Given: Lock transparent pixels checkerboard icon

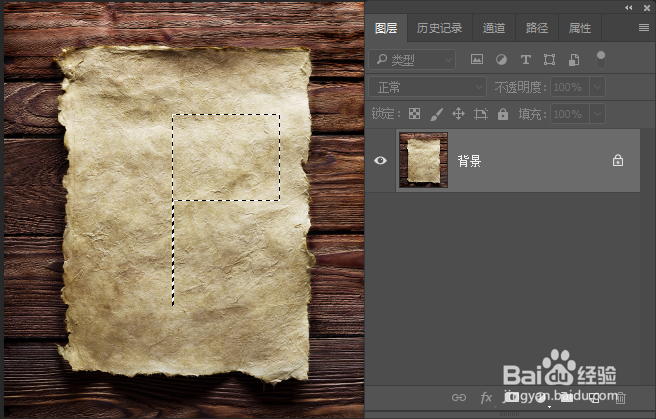Looking at the screenshot, I should 414,114.
